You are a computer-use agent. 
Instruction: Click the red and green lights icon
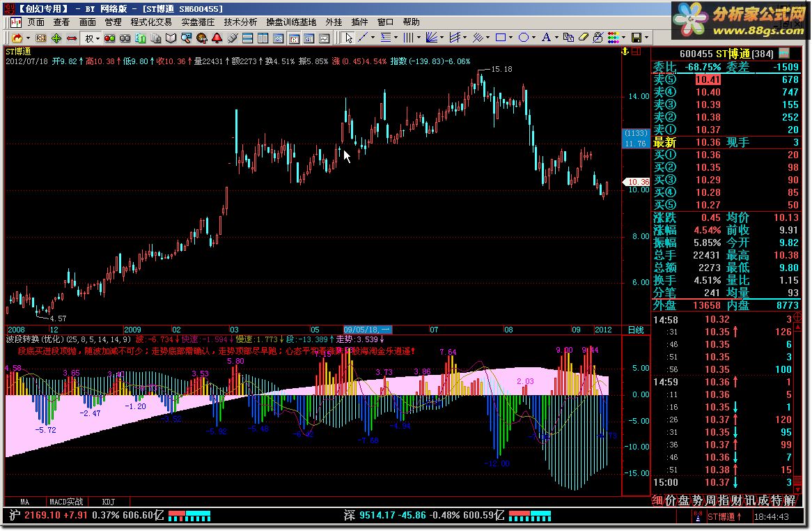(110, 38)
